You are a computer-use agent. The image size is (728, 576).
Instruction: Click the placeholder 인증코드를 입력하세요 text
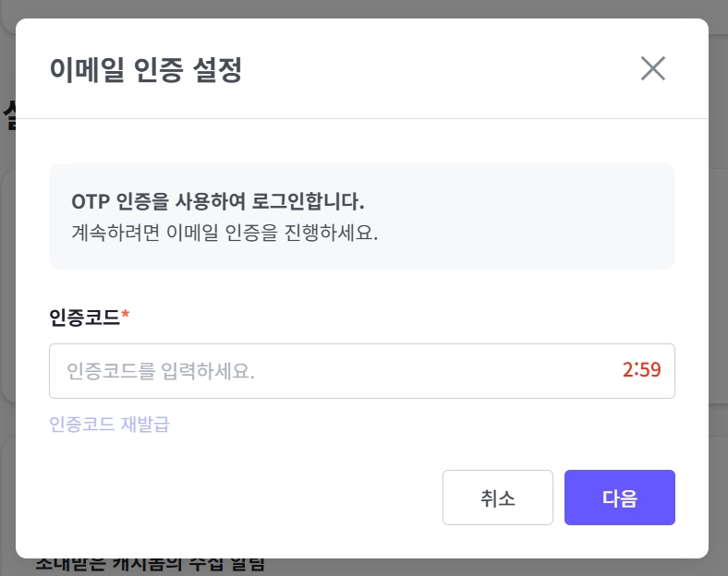point(161,372)
